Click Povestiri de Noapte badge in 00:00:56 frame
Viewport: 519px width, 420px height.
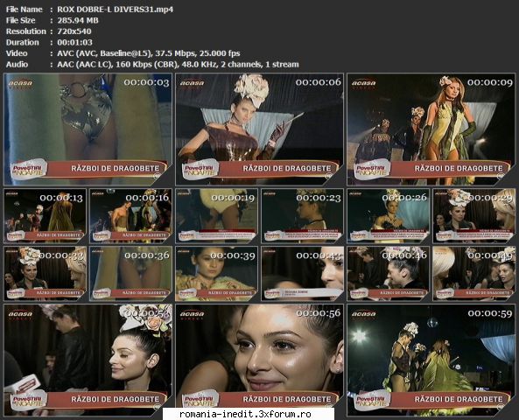point(200,400)
